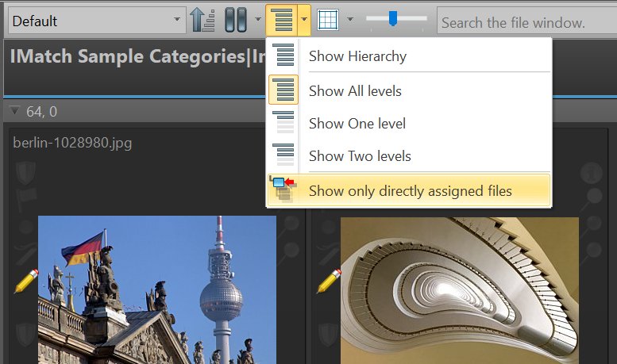Click the berlin-1028980.jpg file name

[x=72, y=143]
